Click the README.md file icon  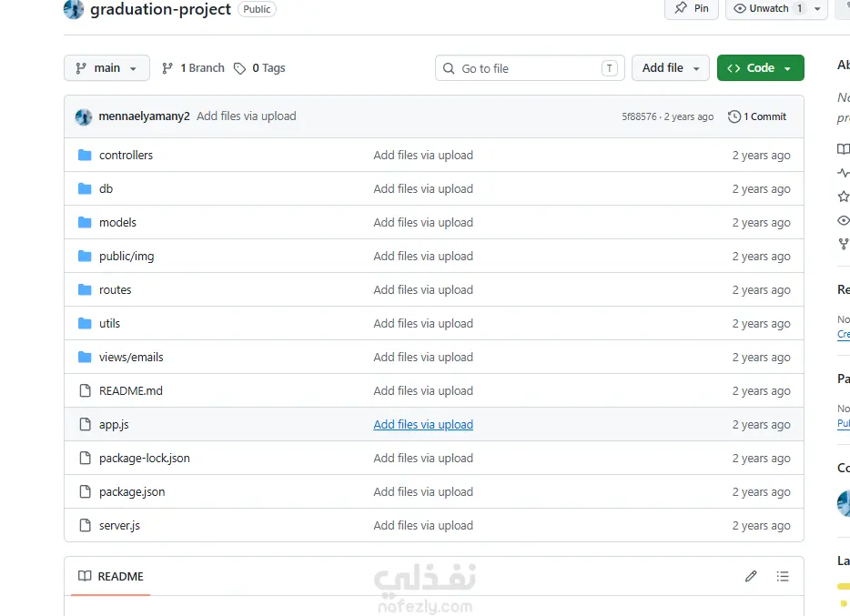pos(86,390)
